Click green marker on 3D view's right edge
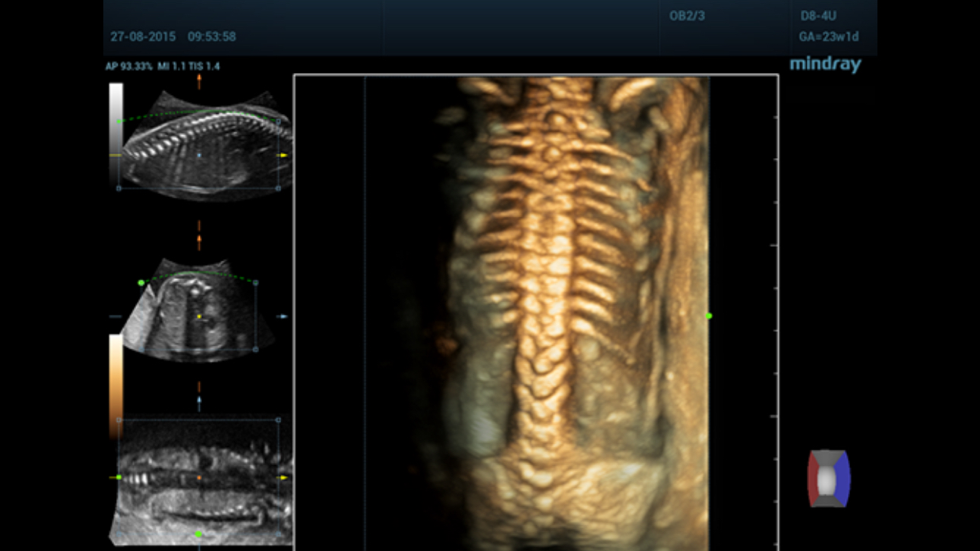 (x=709, y=315)
